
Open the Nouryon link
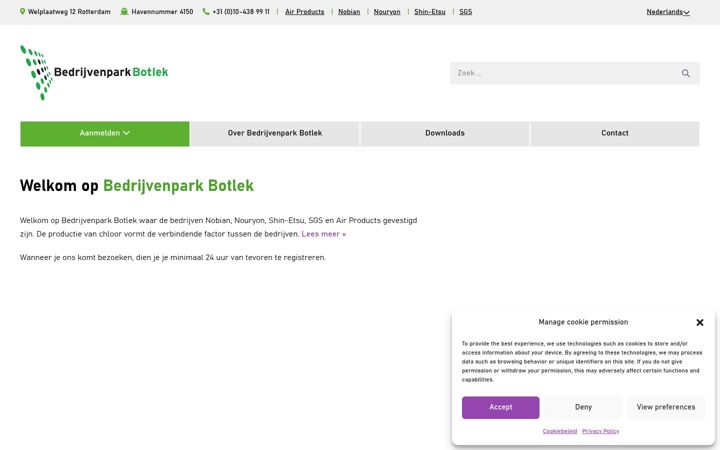pos(387,12)
